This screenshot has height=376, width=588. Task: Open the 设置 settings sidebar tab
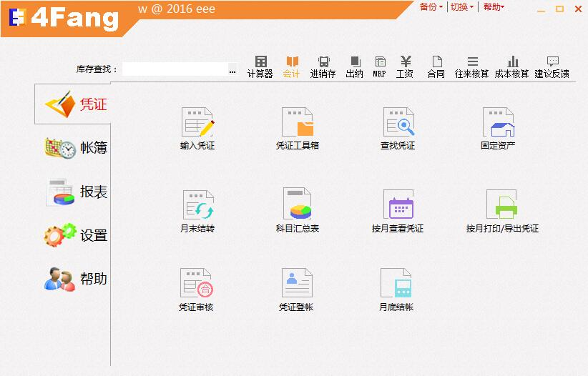point(75,235)
